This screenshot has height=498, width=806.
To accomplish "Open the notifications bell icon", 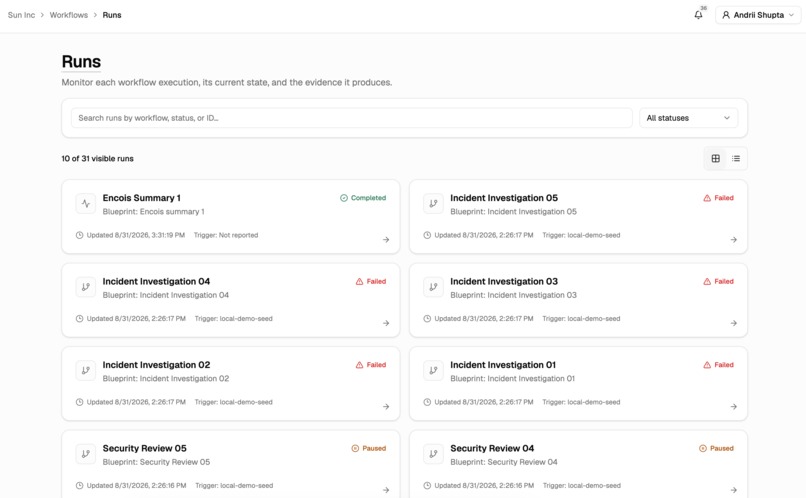I will tap(698, 15).
